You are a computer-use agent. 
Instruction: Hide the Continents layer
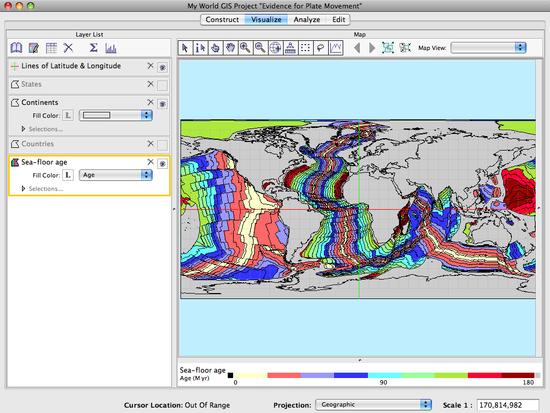(162, 104)
